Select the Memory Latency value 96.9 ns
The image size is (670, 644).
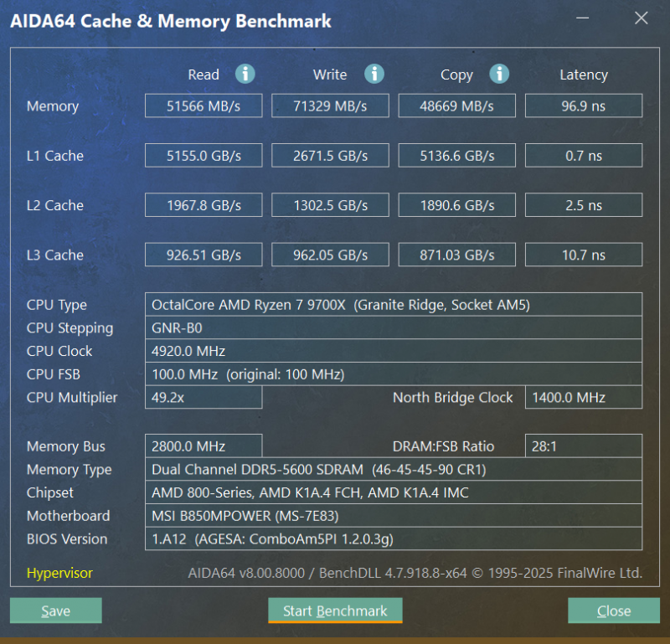583,106
